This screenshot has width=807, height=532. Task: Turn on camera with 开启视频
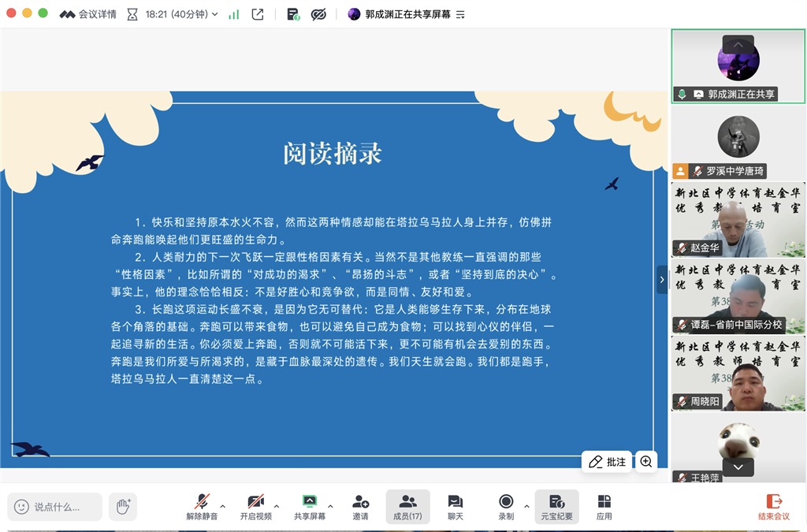coord(256,507)
